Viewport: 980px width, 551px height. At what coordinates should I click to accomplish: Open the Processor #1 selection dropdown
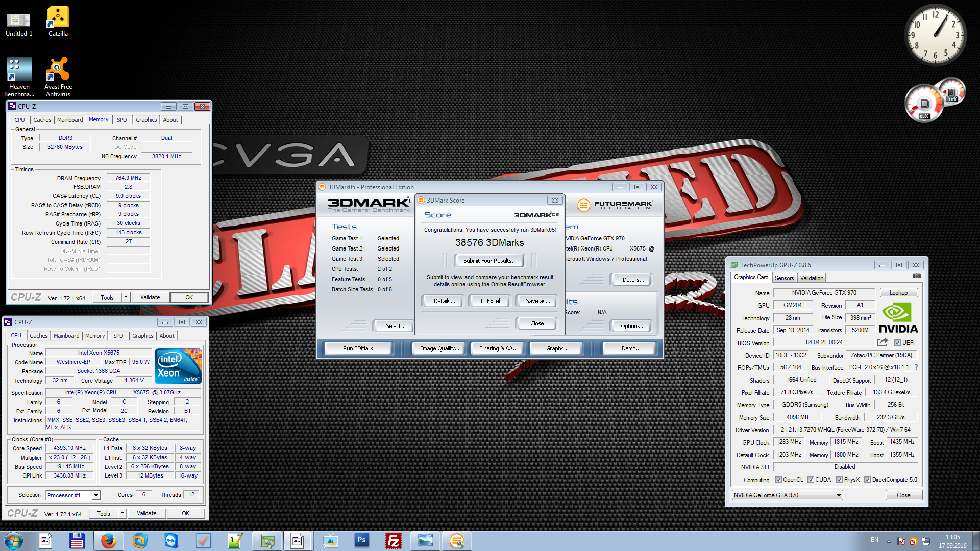coord(73,495)
